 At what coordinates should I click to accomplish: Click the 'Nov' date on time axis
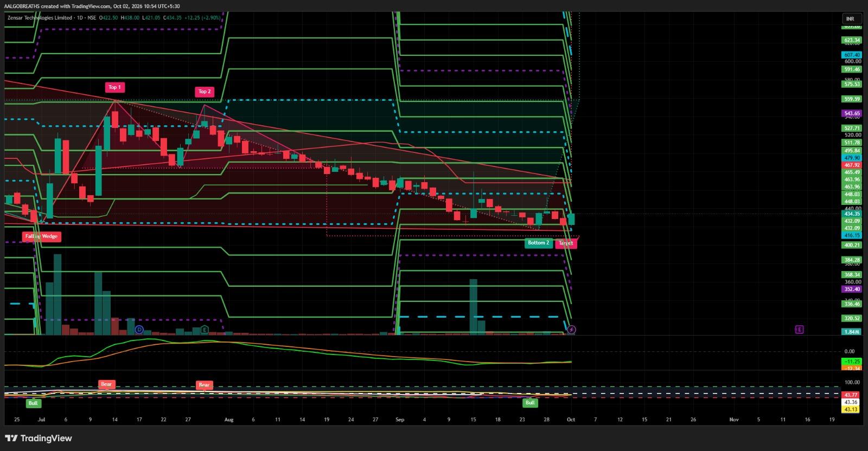coord(734,420)
